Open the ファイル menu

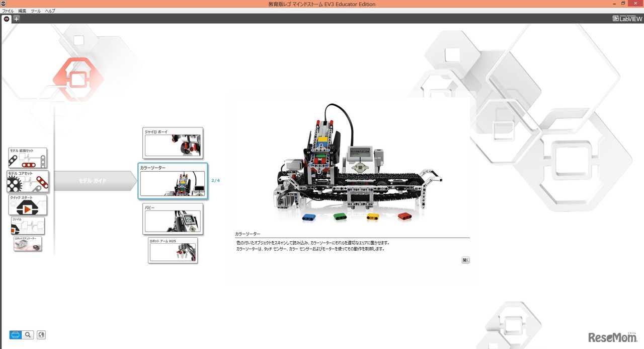tap(8, 11)
